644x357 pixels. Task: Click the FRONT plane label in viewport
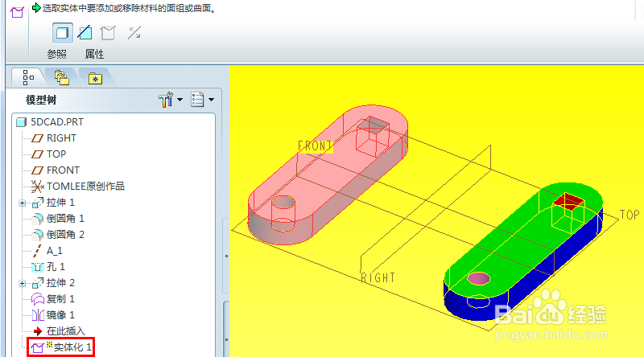(315, 146)
